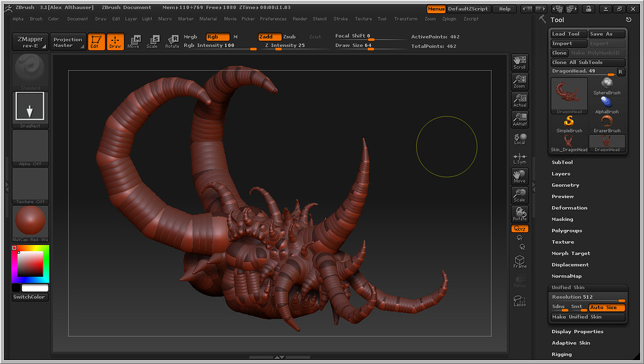Open the Preferences menu
Image resolution: width=644 pixels, height=364 pixels.
273,19
